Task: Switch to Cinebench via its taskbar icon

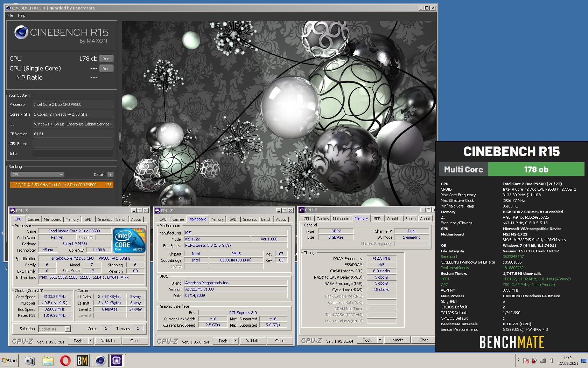Action: [100, 360]
